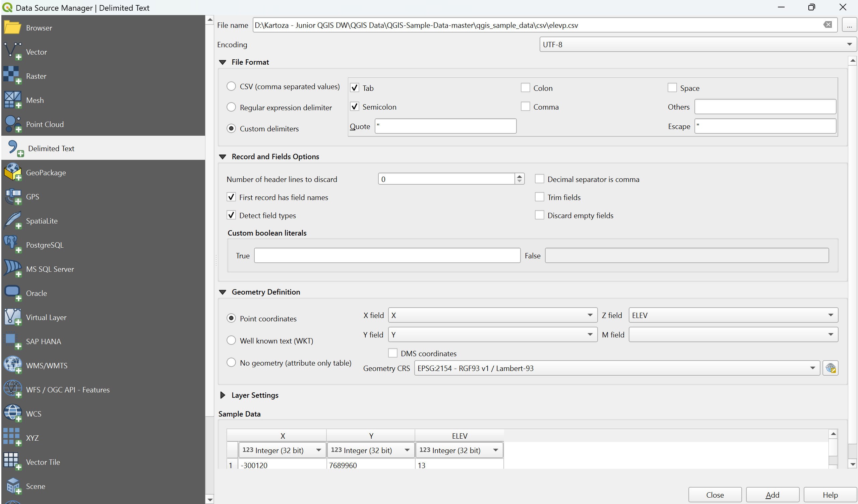Open the Encoding UTF-8 dropdown

pyautogui.click(x=698, y=45)
